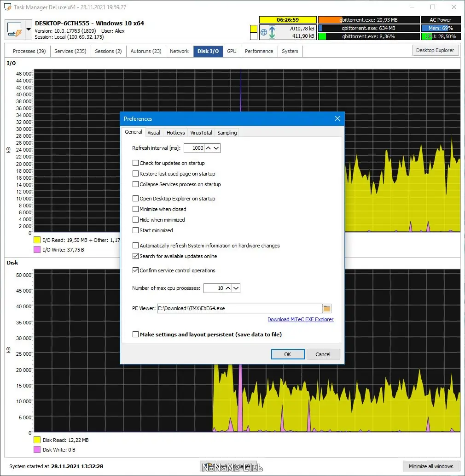The image size is (465, 476).
Task: Open System tab
Action: coord(290,51)
